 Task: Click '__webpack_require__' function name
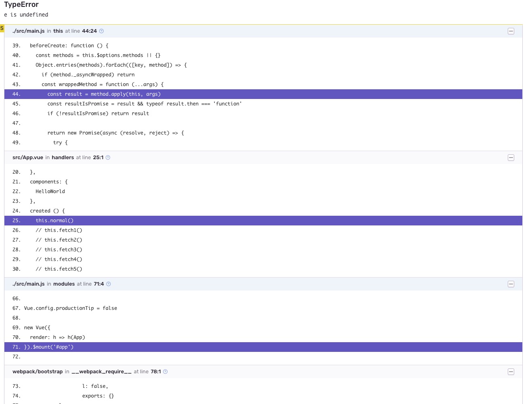pos(101,372)
